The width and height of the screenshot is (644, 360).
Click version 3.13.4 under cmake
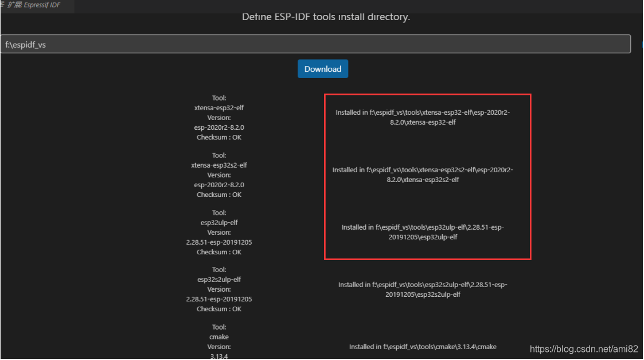click(219, 357)
